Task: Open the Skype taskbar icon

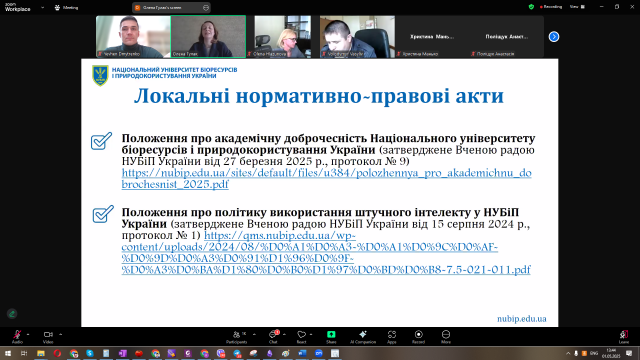Action: 90,353
